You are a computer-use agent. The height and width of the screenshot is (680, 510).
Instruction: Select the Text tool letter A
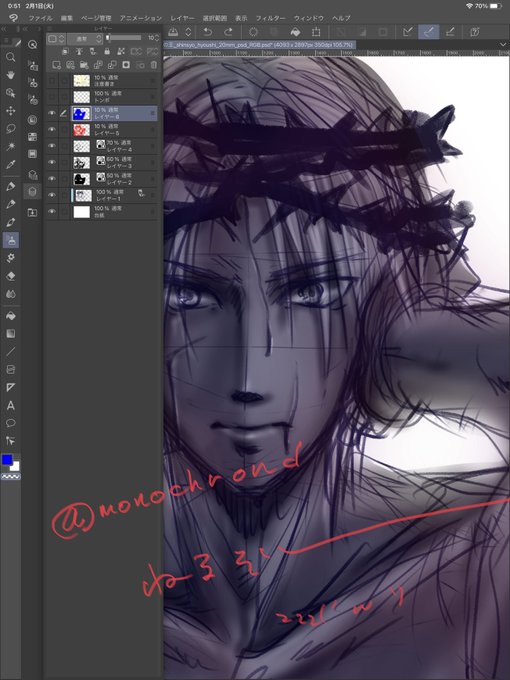[10, 405]
